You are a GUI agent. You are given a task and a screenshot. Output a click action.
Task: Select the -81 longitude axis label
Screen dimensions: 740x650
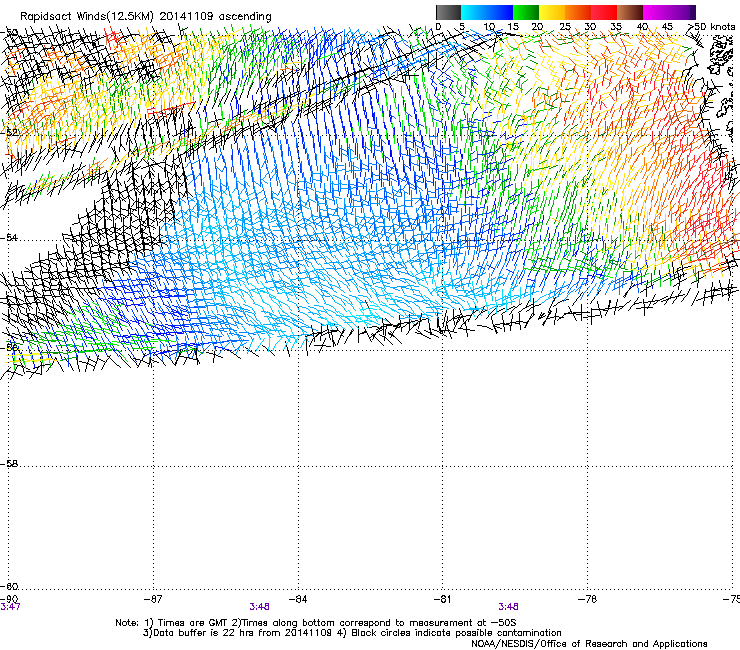pos(443,599)
